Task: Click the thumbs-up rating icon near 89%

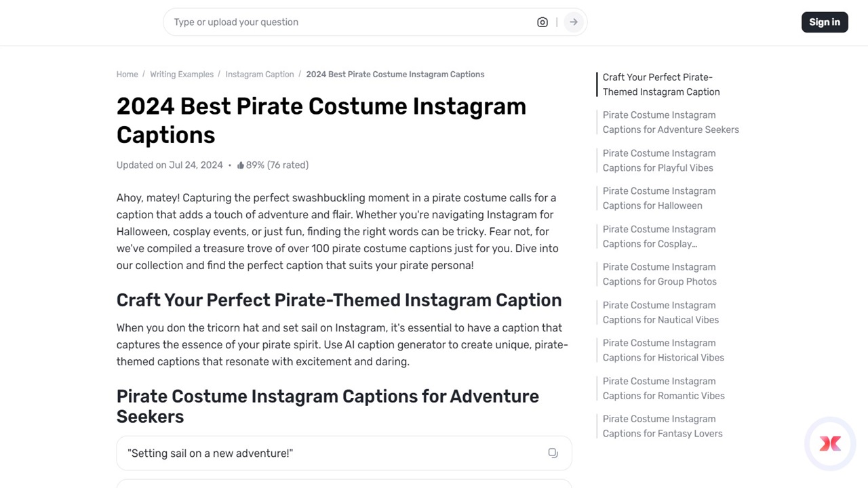Action: pos(242,165)
